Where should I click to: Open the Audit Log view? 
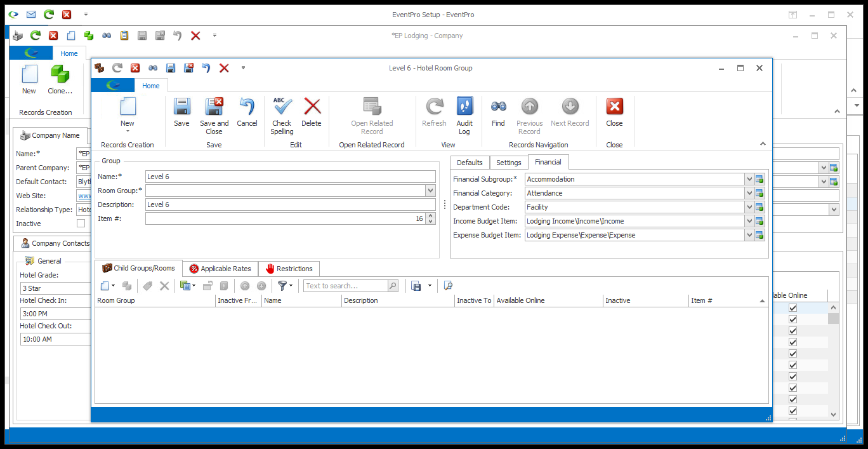point(464,116)
